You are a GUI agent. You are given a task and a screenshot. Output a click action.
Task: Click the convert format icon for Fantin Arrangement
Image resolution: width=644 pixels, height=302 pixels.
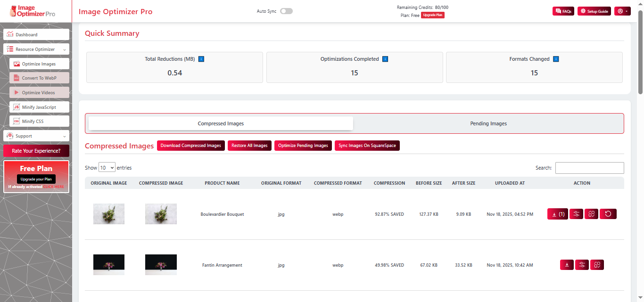597,265
